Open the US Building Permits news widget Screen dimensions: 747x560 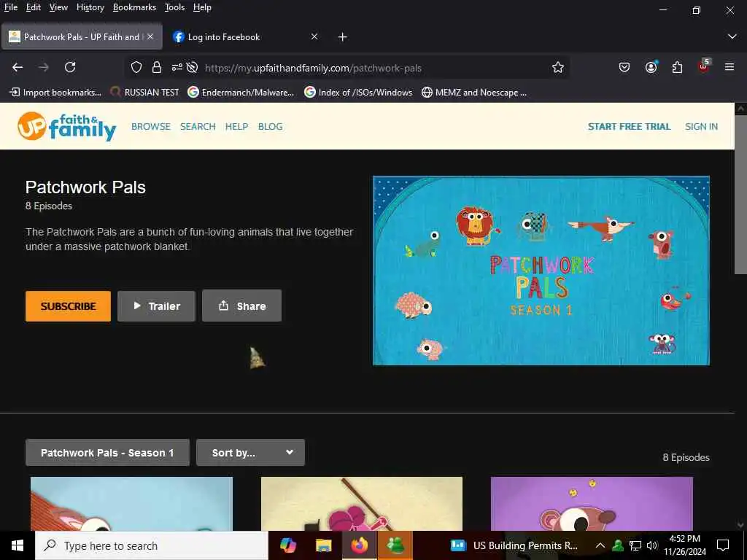click(x=514, y=545)
